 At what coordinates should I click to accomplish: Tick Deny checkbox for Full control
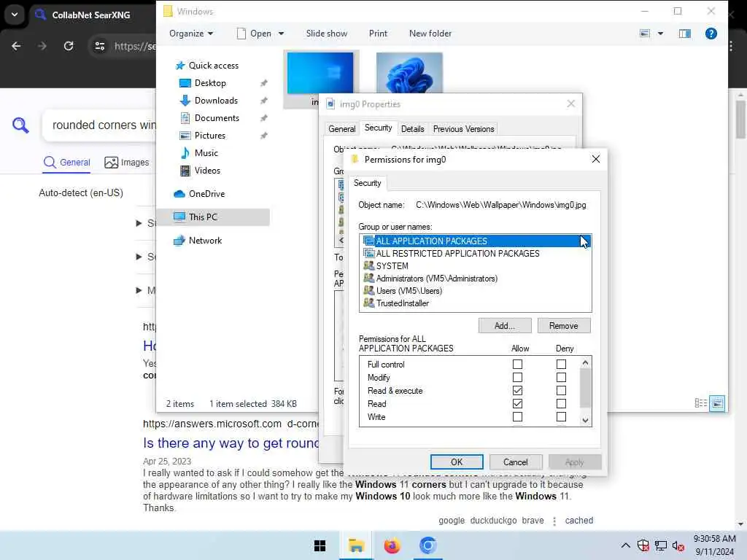tap(561, 365)
